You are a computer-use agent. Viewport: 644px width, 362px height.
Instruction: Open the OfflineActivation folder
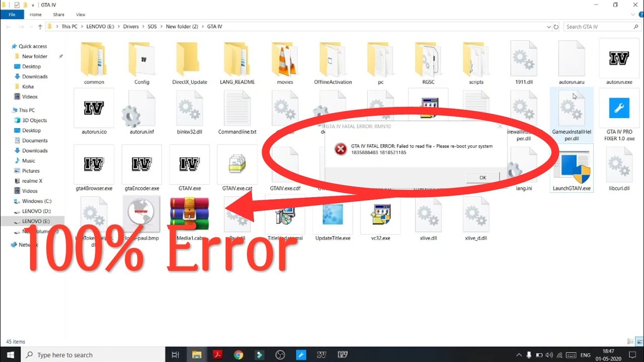[333, 63]
